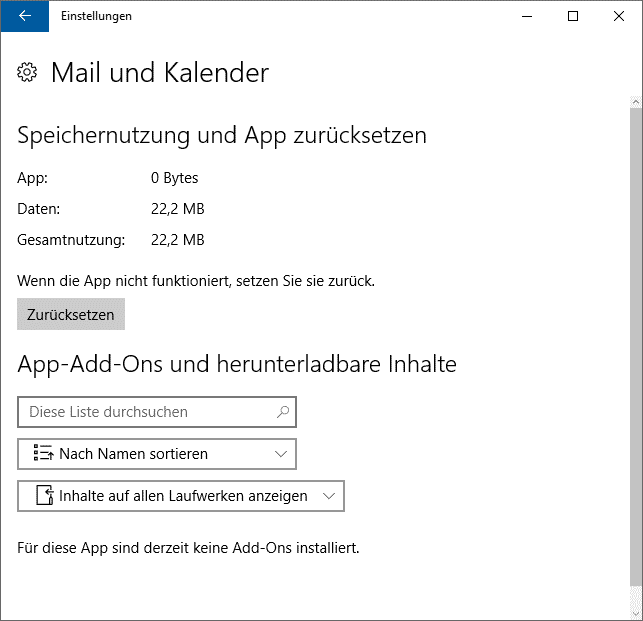This screenshot has height=621, width=643.
Task: Maximize the Einstellungen window
Action: point(573,16)
